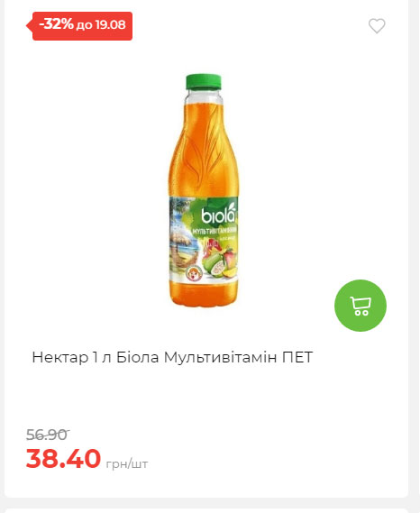Click the sale price 38.40
This screenshot has width=420, height=513.
63,458
